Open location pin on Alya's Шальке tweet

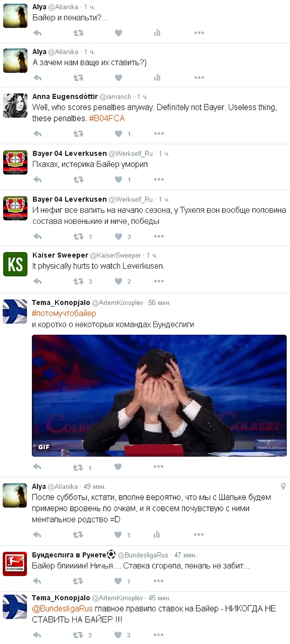283,486
